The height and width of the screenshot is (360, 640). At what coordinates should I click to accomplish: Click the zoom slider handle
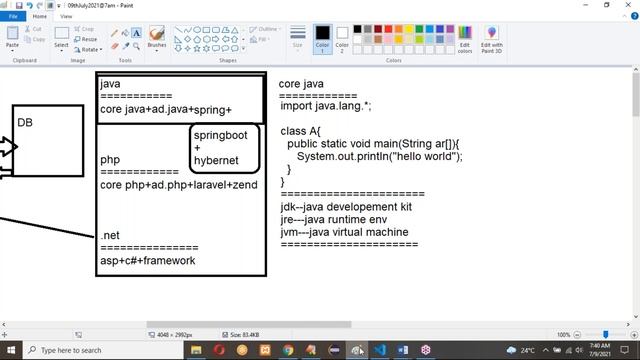[606, 335]
